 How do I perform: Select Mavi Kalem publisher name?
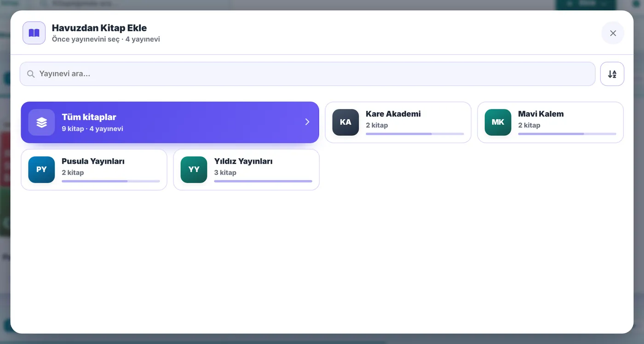(x=541, y=114)
